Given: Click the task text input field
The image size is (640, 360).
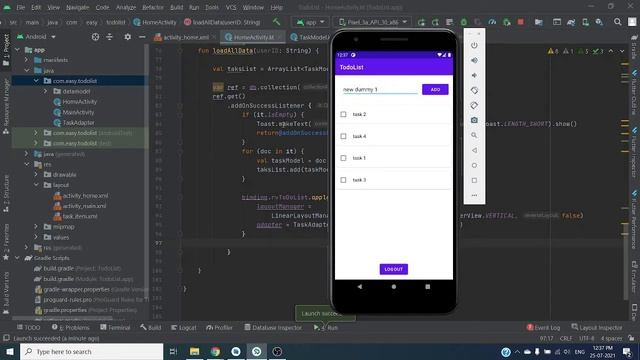Looking at the screenshot, I should tap(380, 89).
